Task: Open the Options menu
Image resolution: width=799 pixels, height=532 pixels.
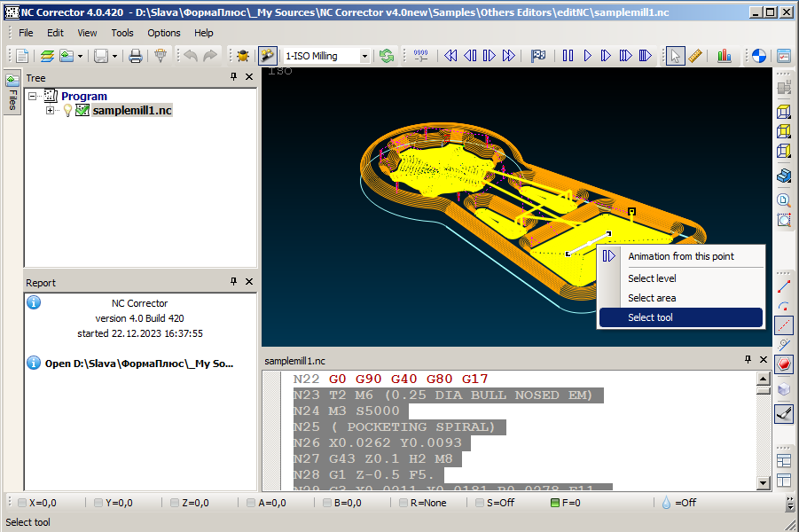Action: [163, 33]
